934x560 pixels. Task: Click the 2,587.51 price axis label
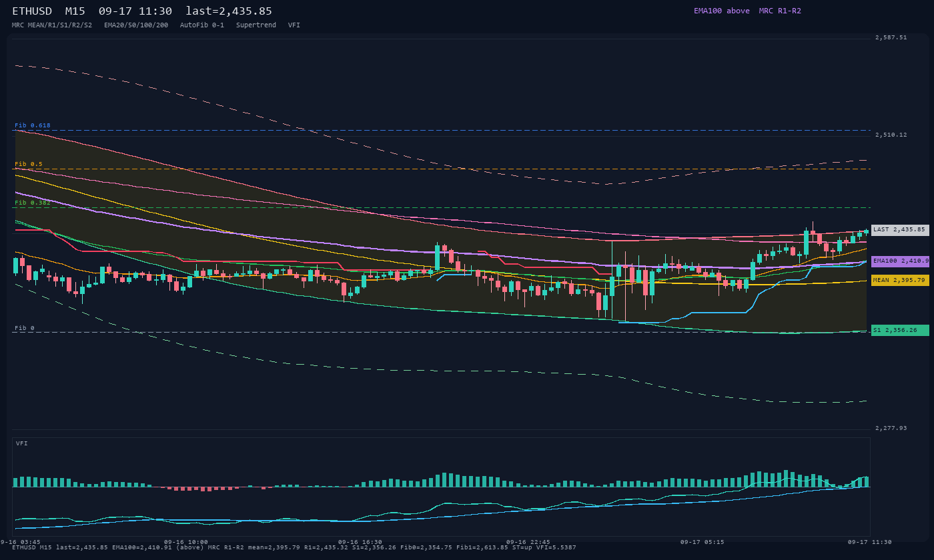(891, 38)
